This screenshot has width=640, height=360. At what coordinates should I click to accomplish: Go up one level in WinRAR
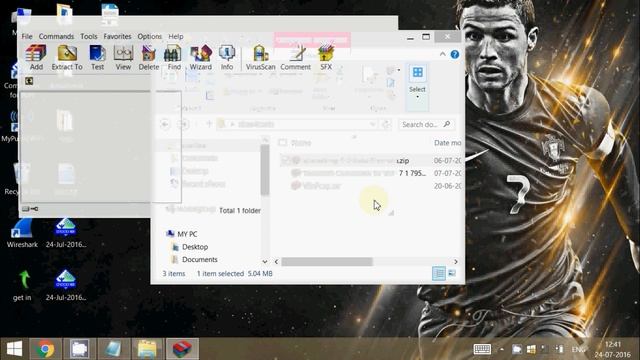(29, 81)
